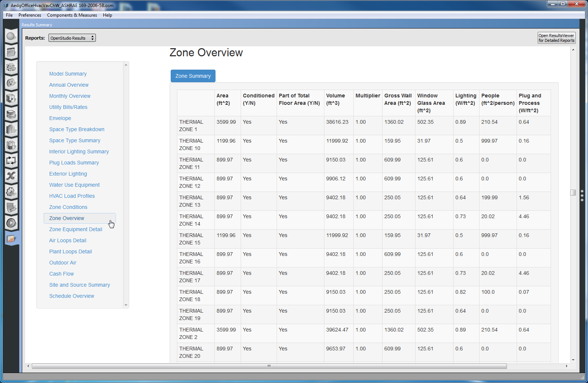Open Measures tab with scroll icon

pos(11,207)
